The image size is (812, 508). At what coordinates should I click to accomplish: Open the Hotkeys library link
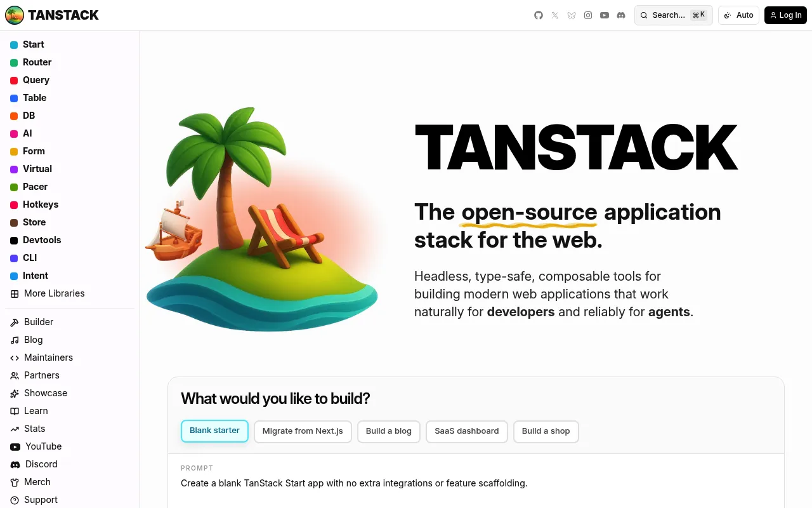point(70,204)
